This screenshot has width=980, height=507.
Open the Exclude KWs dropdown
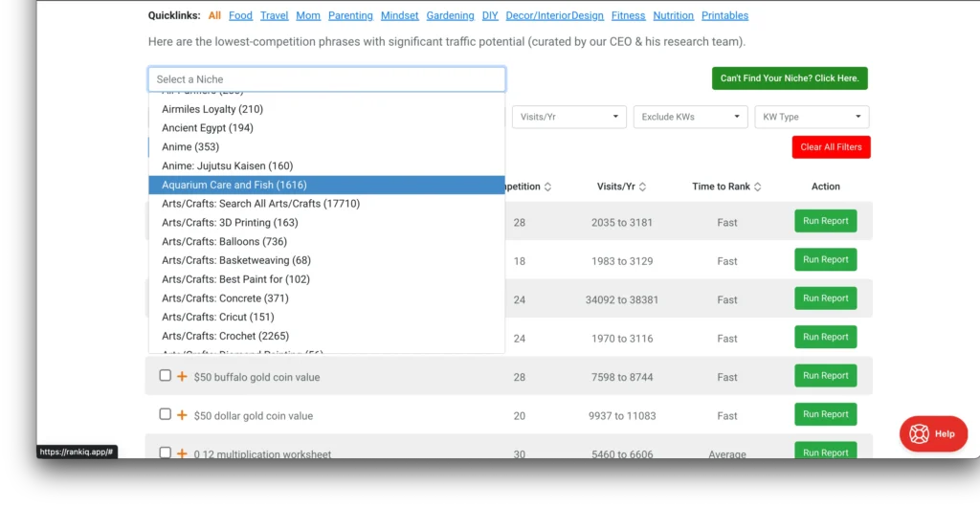(691, 117)
